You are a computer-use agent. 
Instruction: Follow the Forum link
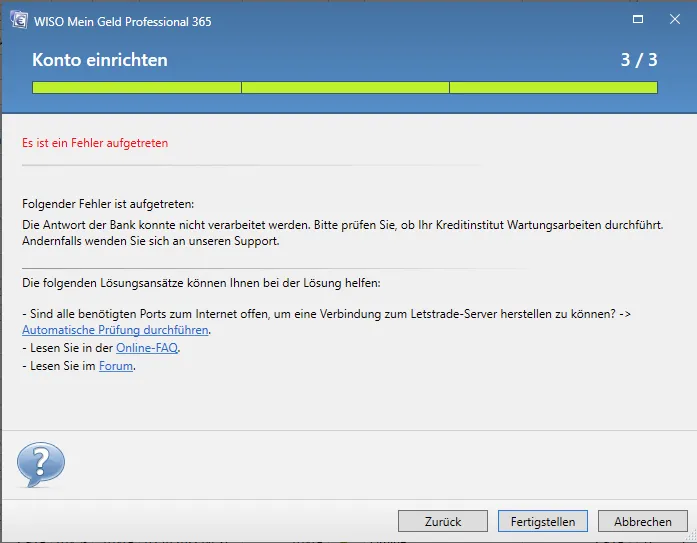pyautogui.click(x=115, y=366)
